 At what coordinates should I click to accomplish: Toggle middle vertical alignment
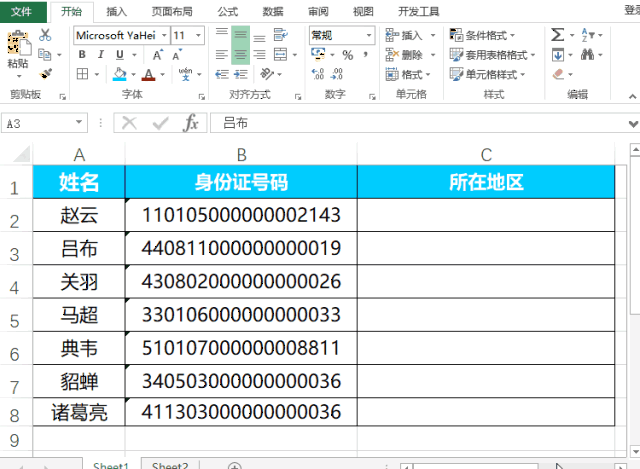240,35
